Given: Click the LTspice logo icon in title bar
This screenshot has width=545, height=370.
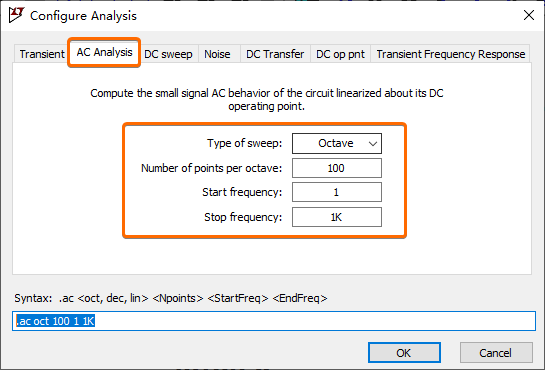Looking at the screenshot, I should pos(16,15).
